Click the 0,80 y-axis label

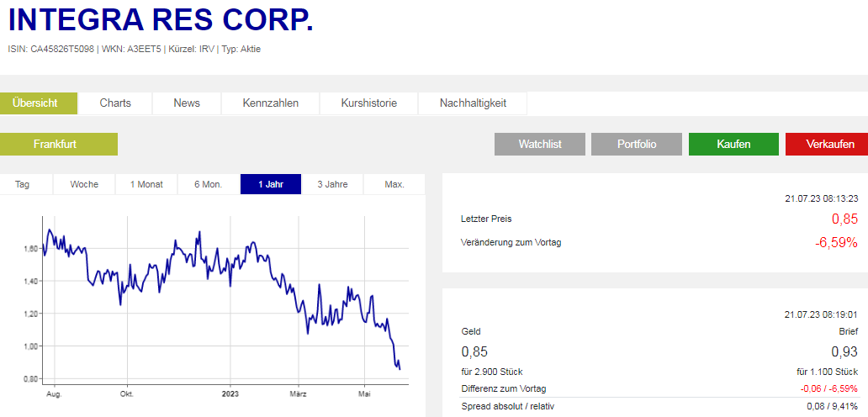(29, 379)
